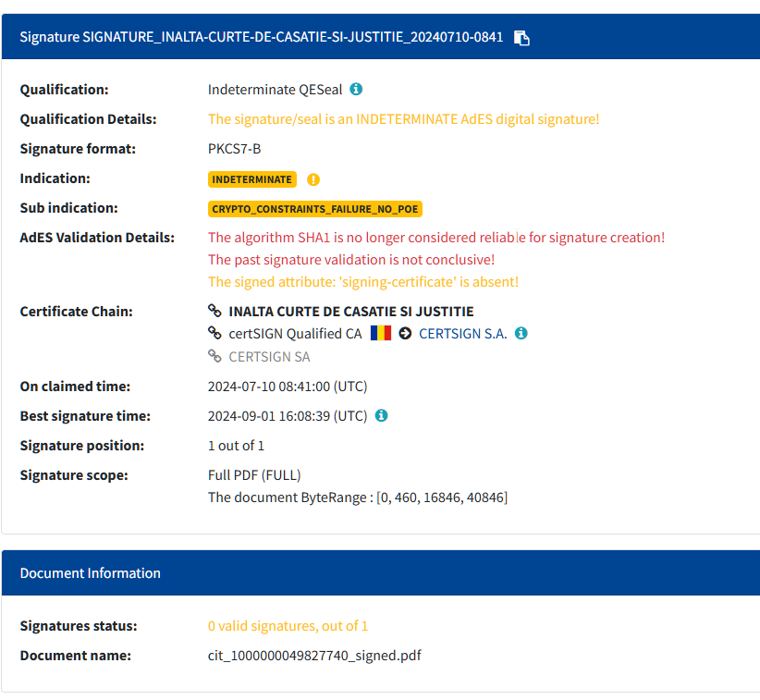The height and width of the screenshot is (700, 760).
Task: Open the CERTSIGN S.A. link
Action: click(x=463, y=333)
